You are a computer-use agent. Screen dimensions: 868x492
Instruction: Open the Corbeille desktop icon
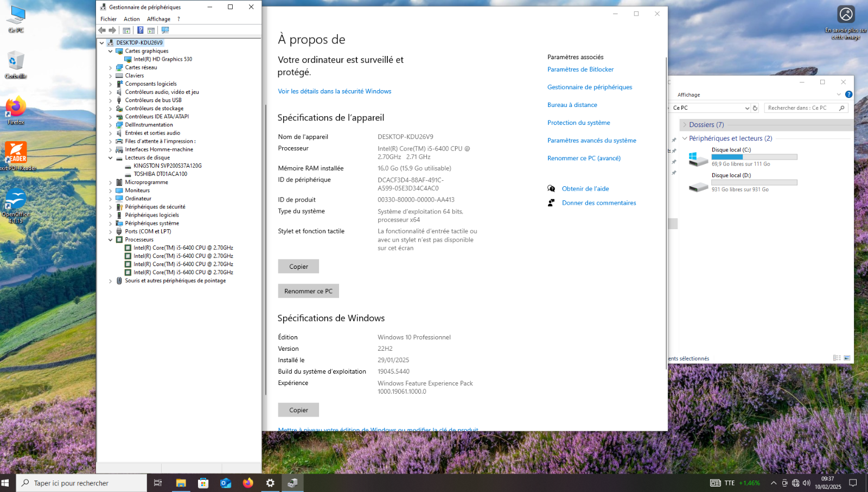click(x=16, y=65)
